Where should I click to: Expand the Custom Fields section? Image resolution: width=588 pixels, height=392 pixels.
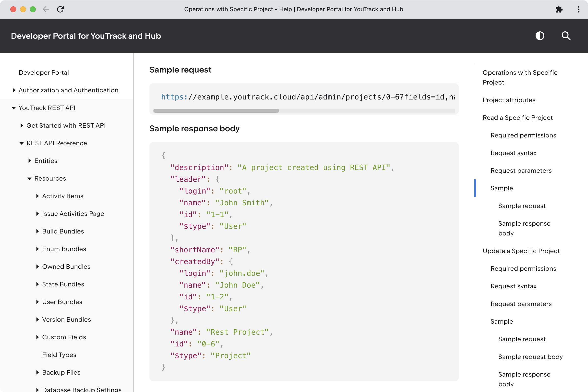click(37, 337)
